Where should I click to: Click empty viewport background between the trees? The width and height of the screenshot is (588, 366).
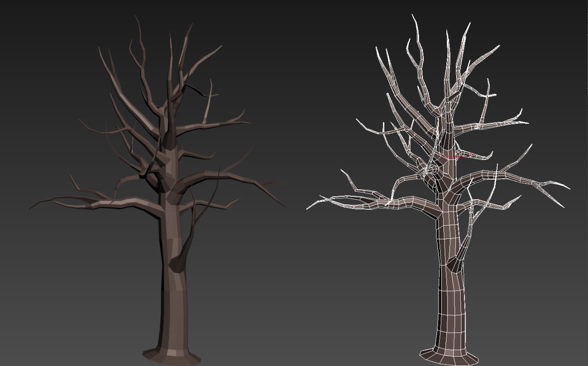pos(301,283)
